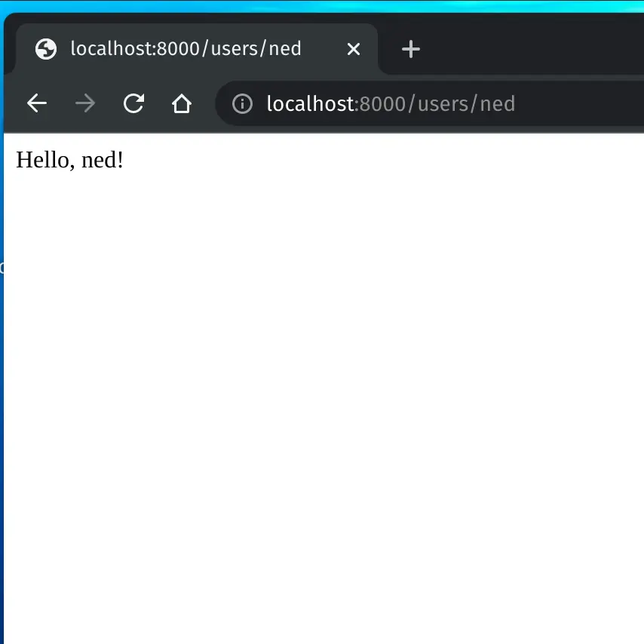Click the 8000 port number in the address bar
This screenshot has height=644, width=644.
click(379, 103)
